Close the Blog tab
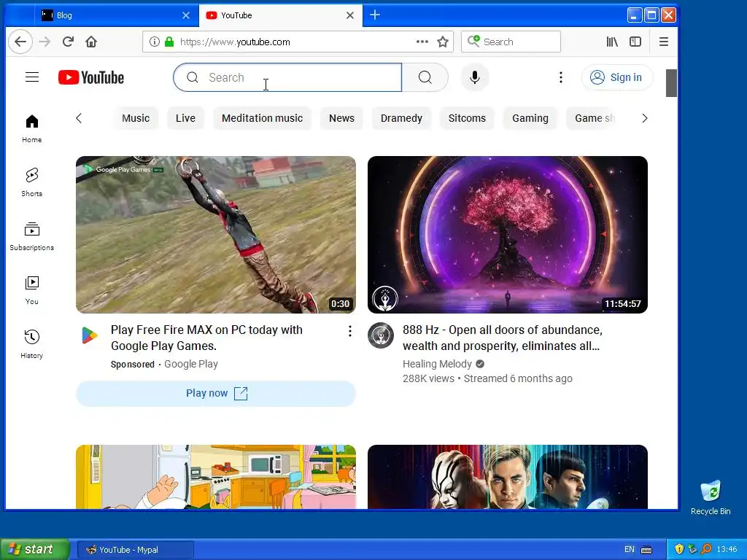Image resolution: width=747 pixels, height=560 pixels. click(x=186, y=15)
